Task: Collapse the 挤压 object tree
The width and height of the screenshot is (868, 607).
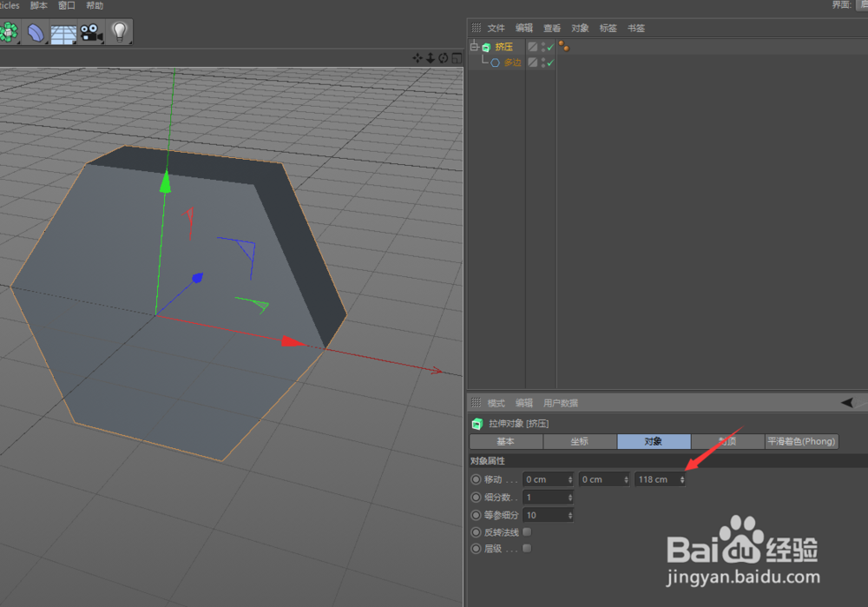Action: click(474, 47)
